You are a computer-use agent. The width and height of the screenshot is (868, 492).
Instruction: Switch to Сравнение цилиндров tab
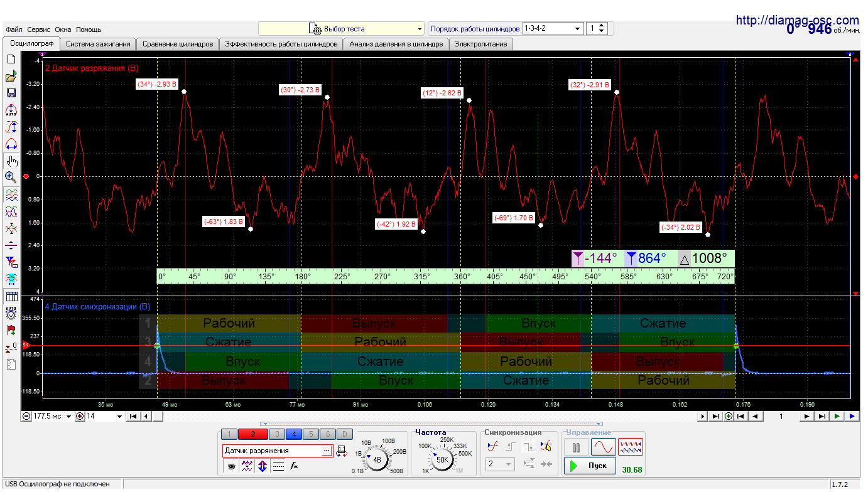178,44
